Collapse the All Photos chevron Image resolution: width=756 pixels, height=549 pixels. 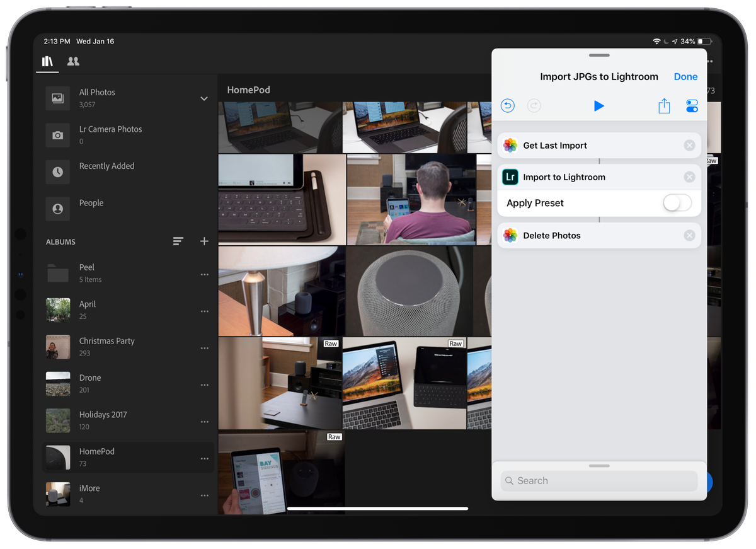point(203,98)
